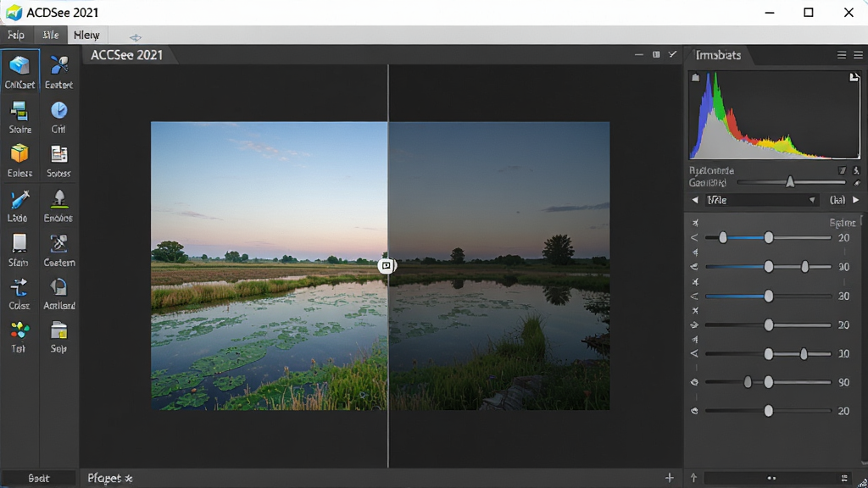Toggle the icon left of the 10 slider
This screenshot has height=488, width=868.
694,353
